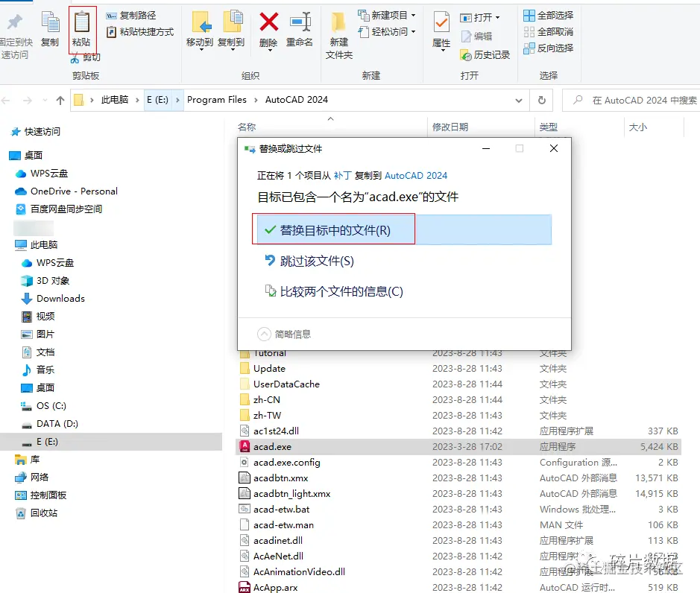Viewport: 700px width, 593px height.
Task: Click the search box for AutoCAD 2024
Action: coord(631,101)
